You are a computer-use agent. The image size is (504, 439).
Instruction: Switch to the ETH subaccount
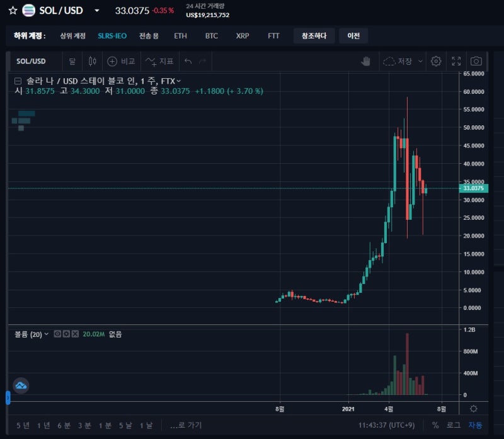pos(180,36)
